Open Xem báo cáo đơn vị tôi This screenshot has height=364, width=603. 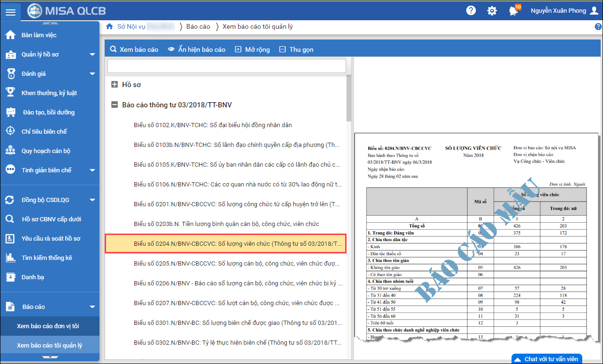(48, 326)
